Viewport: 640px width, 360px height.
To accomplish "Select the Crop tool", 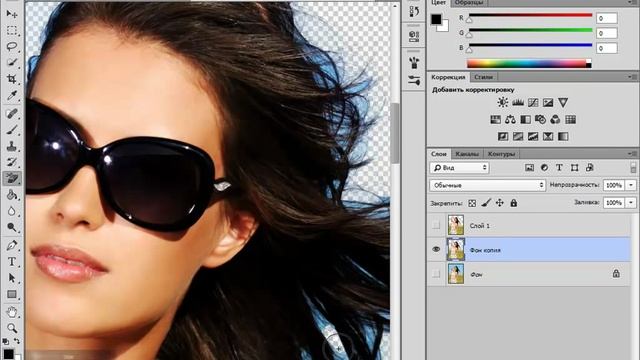I will [x=11, y=78].
